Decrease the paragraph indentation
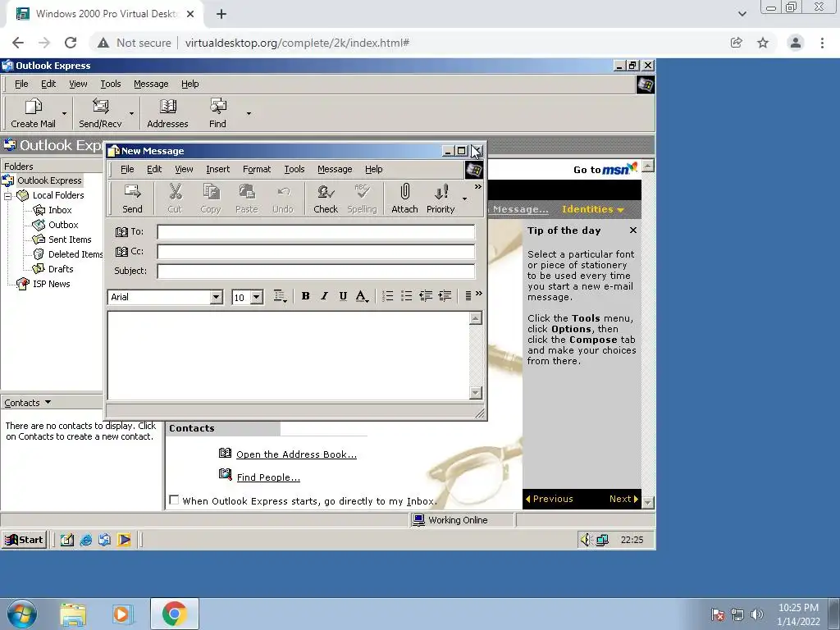Image resolution: width=840 pixels, height=630 pixels. 426,295
